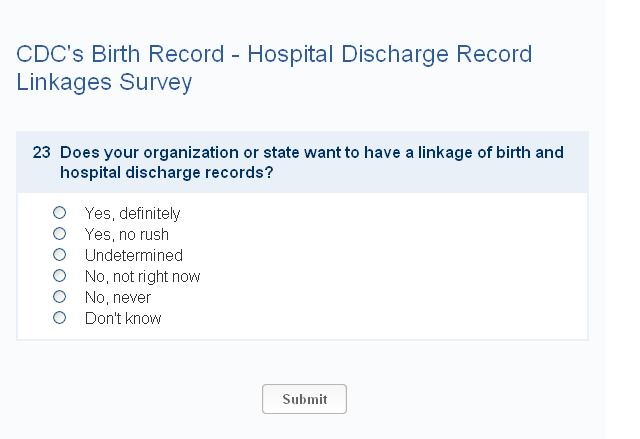
Task: Choose the 'Yes, no rush' radio option
Action: pos(59,234)
